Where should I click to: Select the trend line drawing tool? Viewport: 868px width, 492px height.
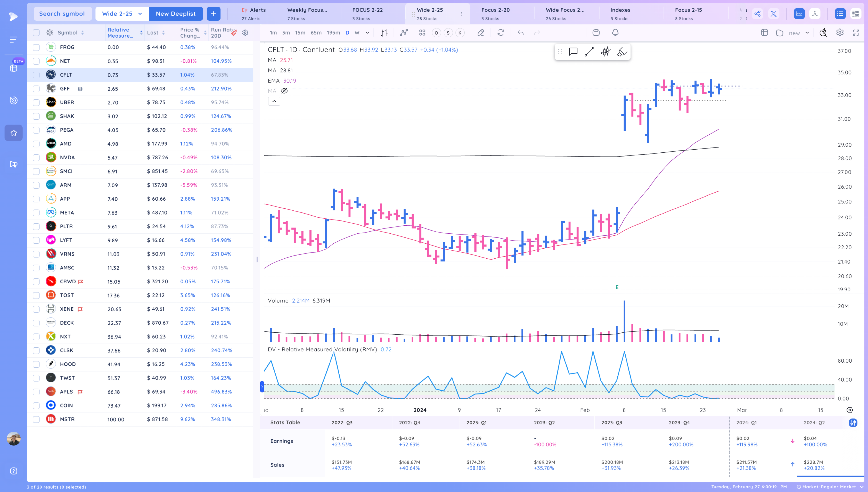point(589,52)
